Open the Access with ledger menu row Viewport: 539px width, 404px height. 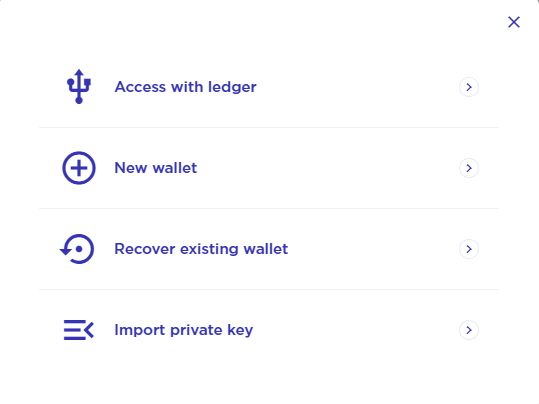(x=269, y=87)
